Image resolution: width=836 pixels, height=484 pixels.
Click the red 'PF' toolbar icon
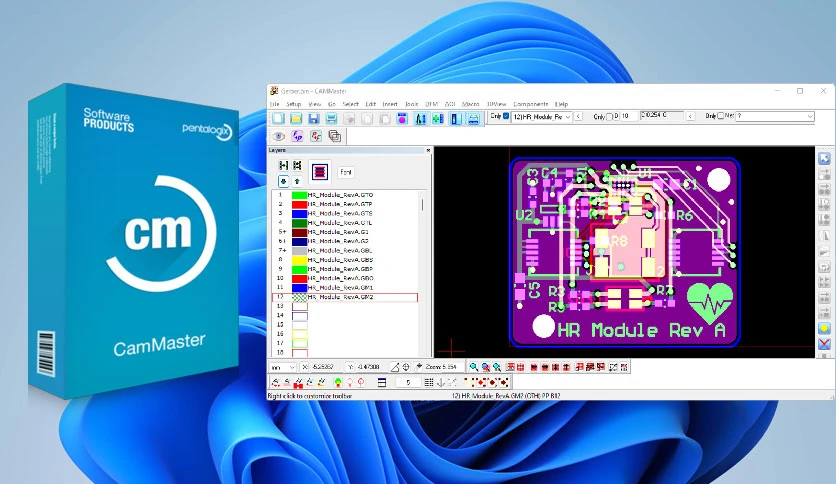pos(316,136)
